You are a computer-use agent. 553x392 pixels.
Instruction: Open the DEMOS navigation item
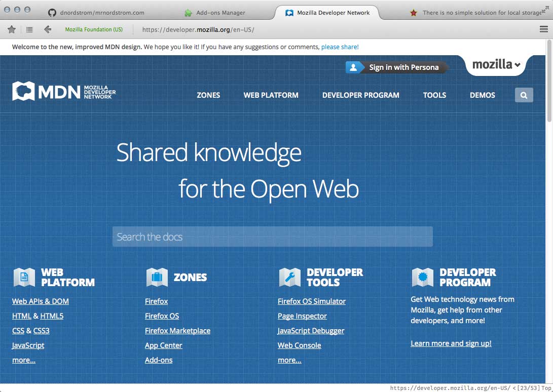[482, 95]
